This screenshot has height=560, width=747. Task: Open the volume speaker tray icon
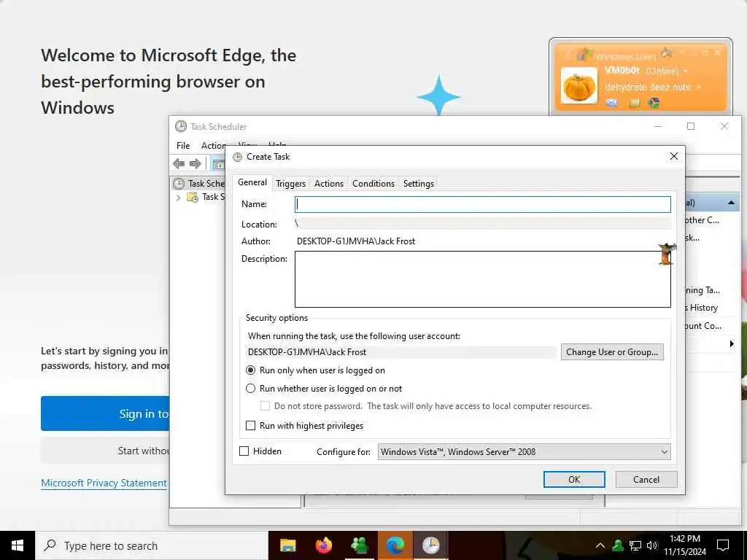652,545
